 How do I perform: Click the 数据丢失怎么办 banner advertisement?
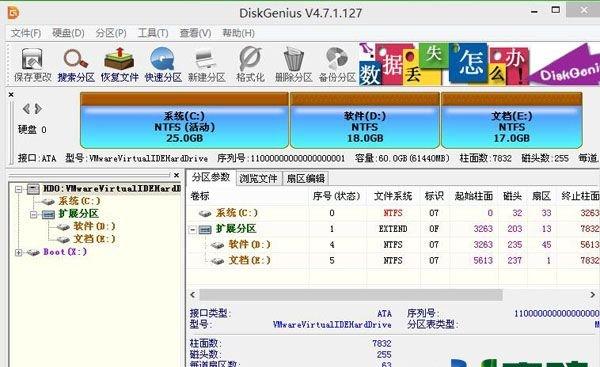tap(479, 64)
